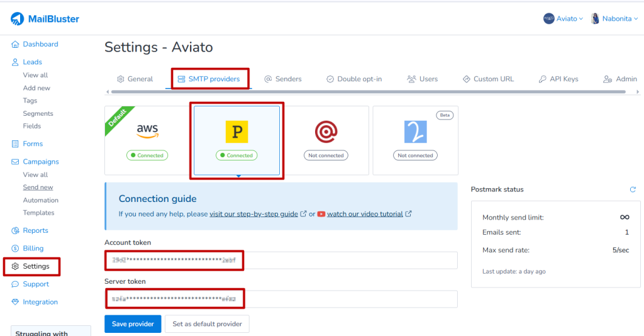Open the Segments page
Viewport: 644px width, 336px height.
pyautogui.click(x=38, y=113)
